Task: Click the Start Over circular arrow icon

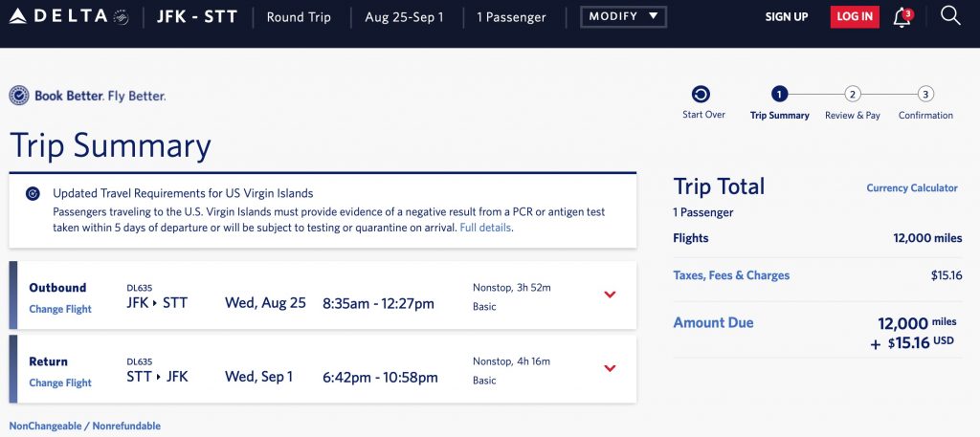Action: (x=702, y=94)
